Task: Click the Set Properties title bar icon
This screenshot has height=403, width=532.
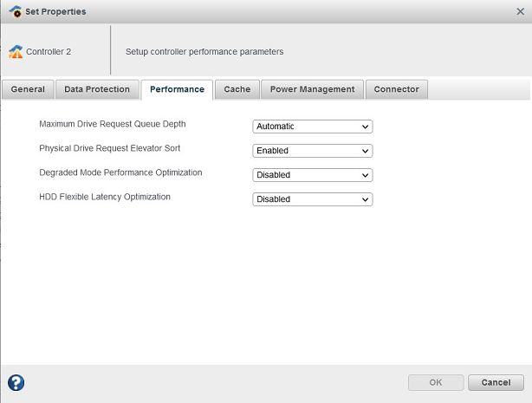Action: tap(15, 11)
